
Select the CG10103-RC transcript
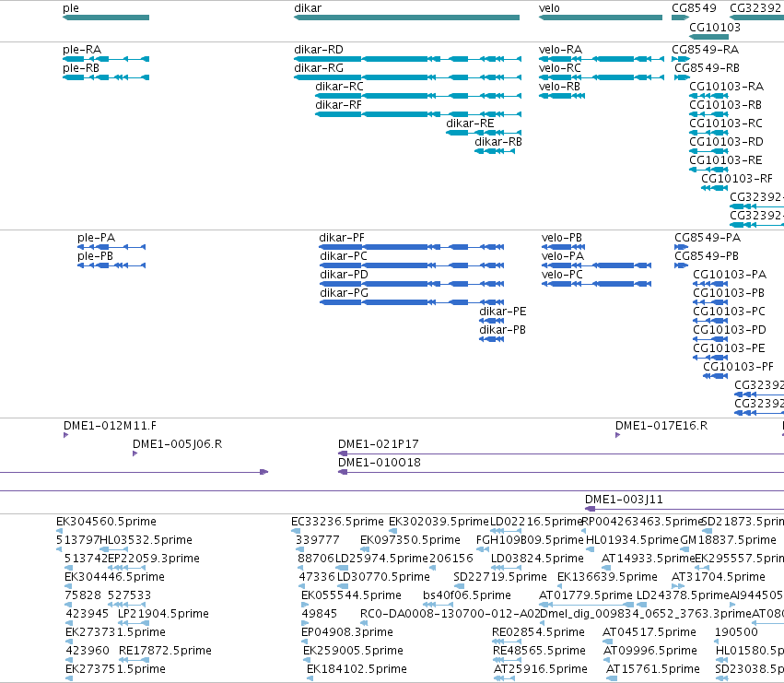(x=709, y=133)
